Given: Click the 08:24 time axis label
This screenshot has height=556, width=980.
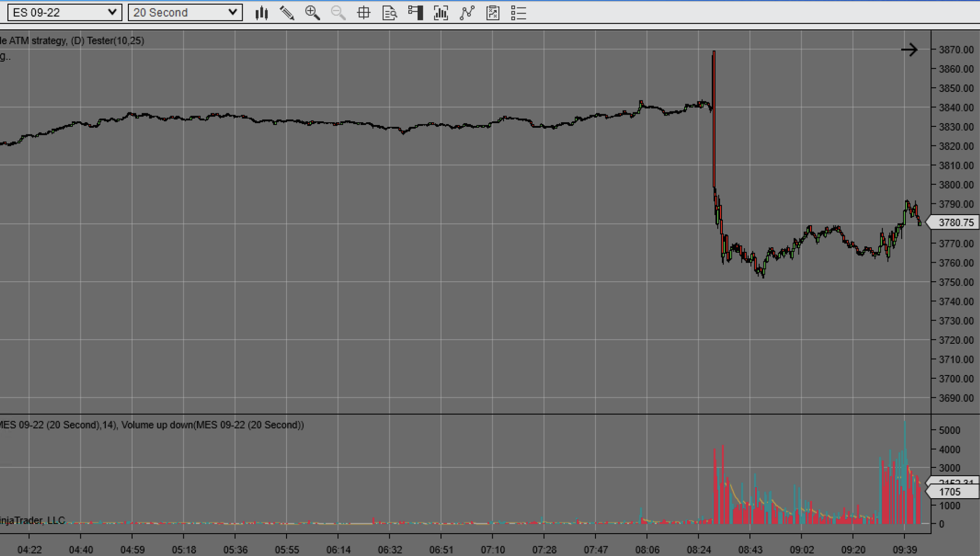Looking at the screenshot, I should [699, 550].
